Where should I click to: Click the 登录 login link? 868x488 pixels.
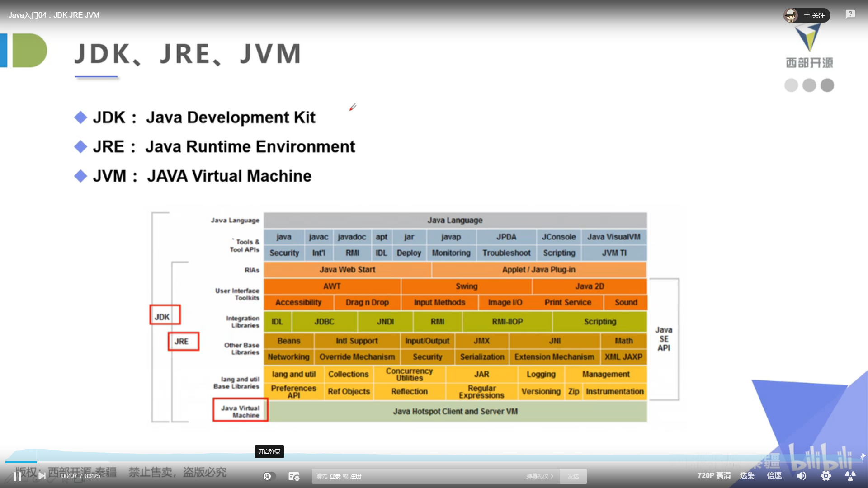click(335, 476)
